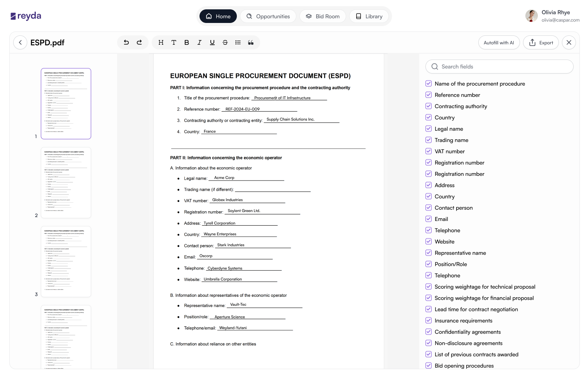Screen dimensions: 588x382
Task: Click the 'Supply Chain Solutions Inc.' field
Action: click(301, 120)
